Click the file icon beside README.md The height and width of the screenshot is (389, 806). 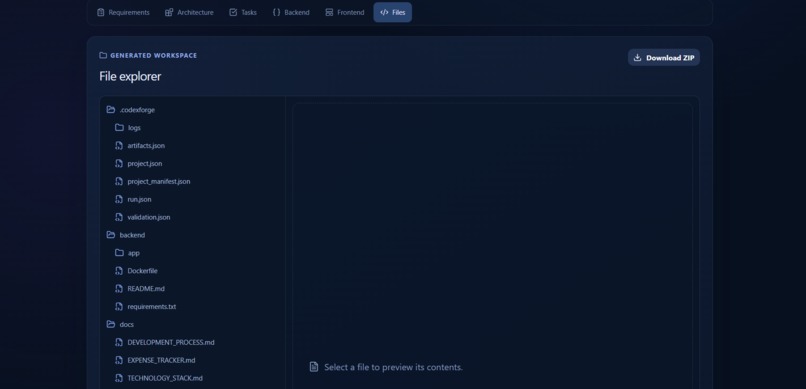pyautogui.click(x=119, y=289)
